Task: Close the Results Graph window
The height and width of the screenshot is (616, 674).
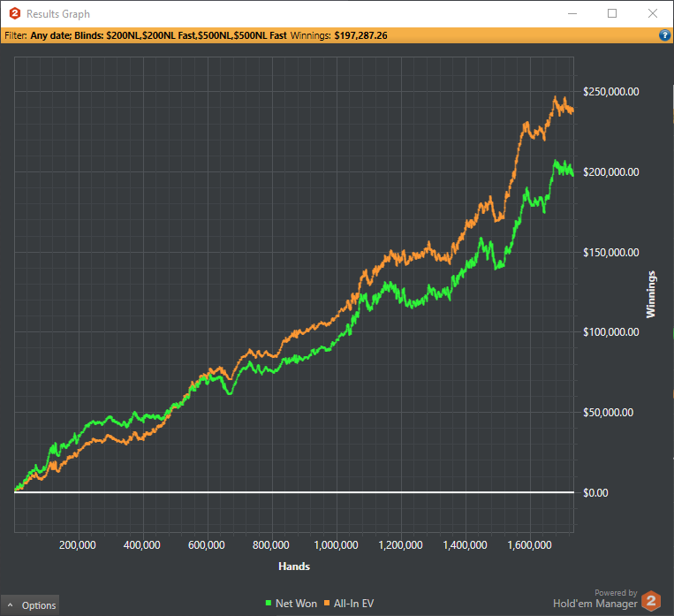Action: [x=653, y=14]
